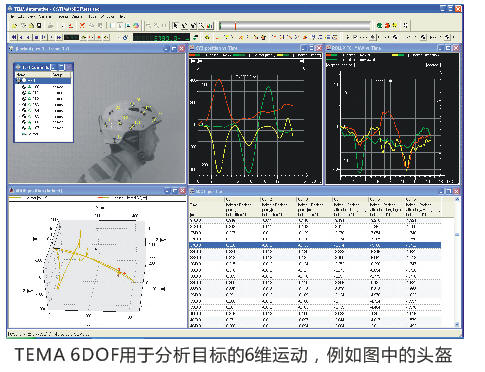
Task: Click the bar chart diagram icon
Action: pos(210,25)
